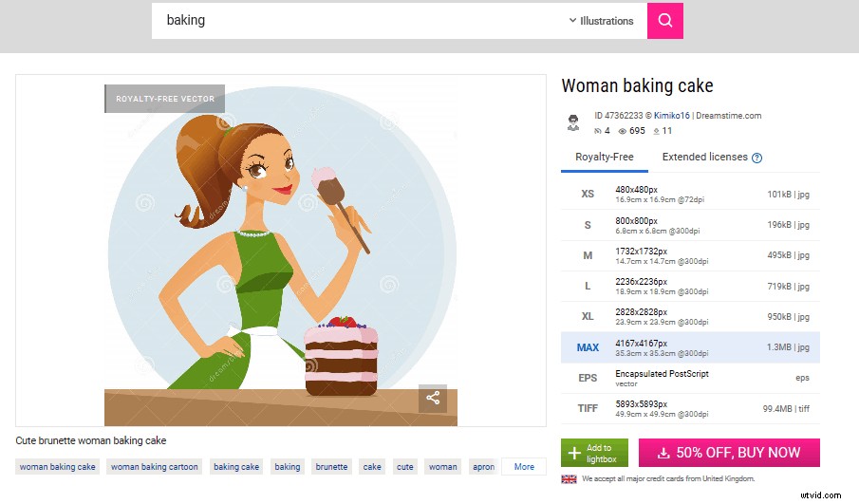Click the pink search magnifier button

(x=664, y=21)
